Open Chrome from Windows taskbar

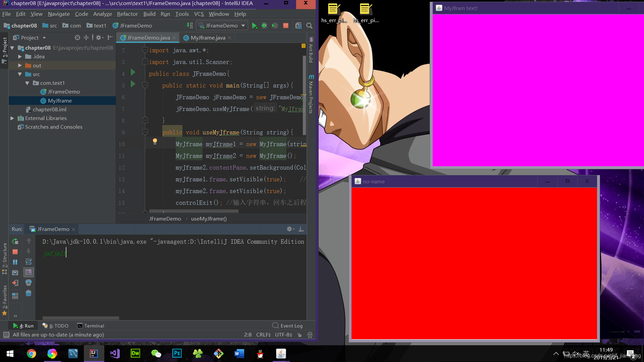31,354
